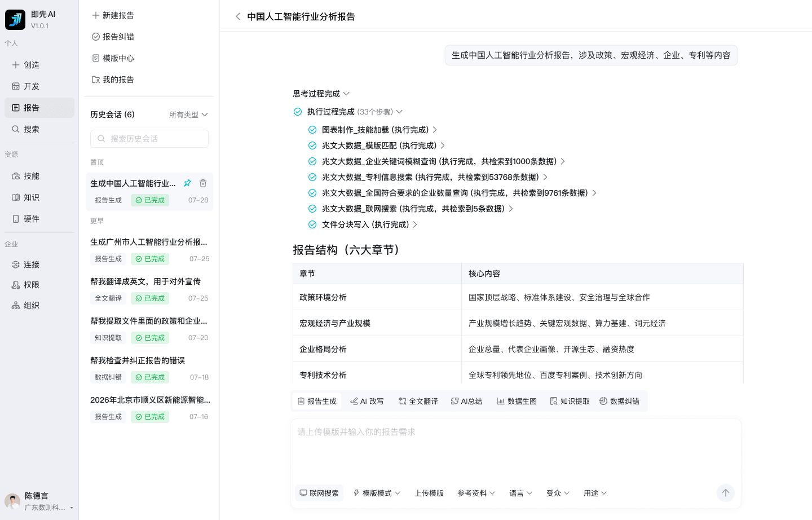The width and height of the screenshot is (812, 520).
Task: Unpin the 生成中国人工智能行业 conversation
Action: click(187, 183)
